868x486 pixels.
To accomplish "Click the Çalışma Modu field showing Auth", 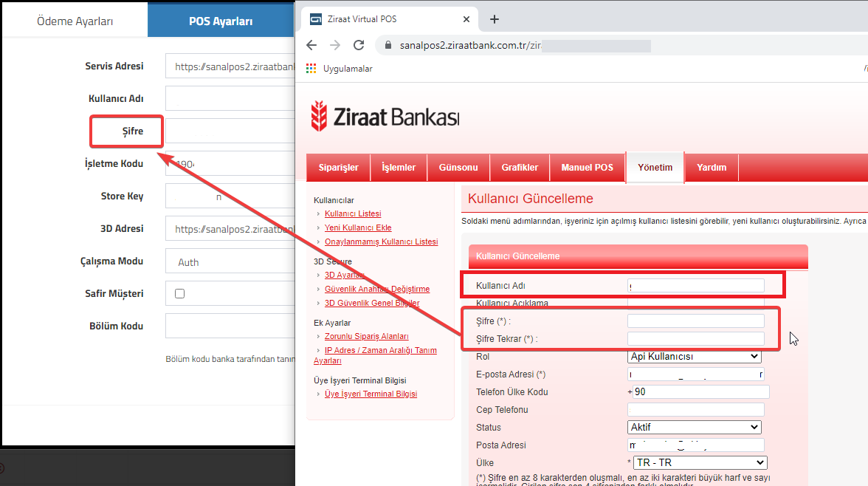I will [x=230, y=261].
